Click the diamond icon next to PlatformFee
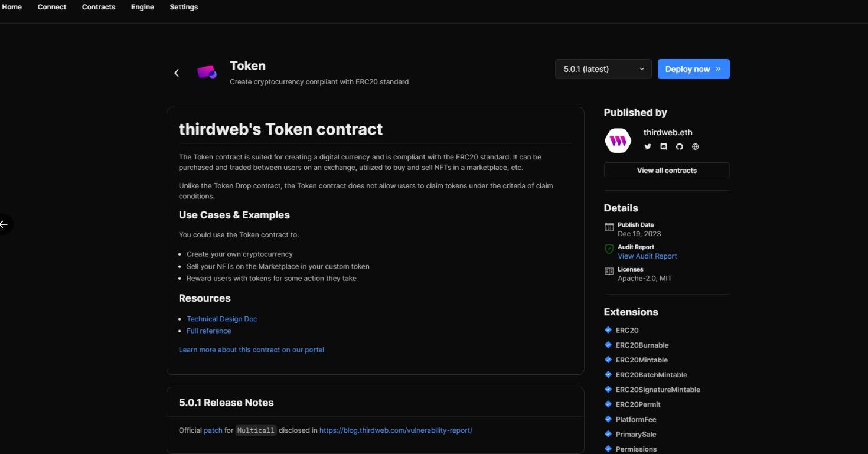Image resolution: width=868 pixels, height=454 pixels. [608, 419]
